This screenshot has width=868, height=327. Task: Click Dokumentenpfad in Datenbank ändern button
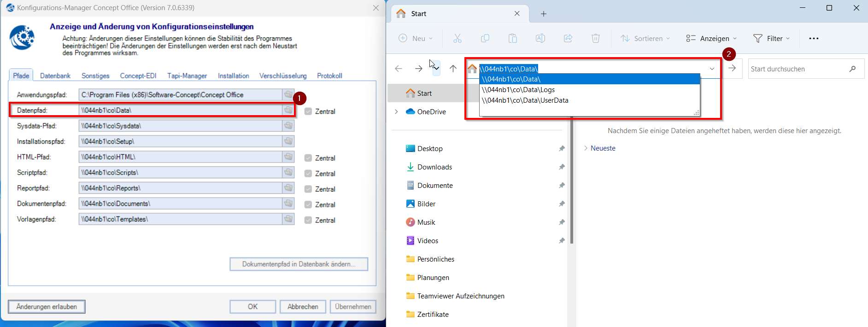(x=299, y=264)
